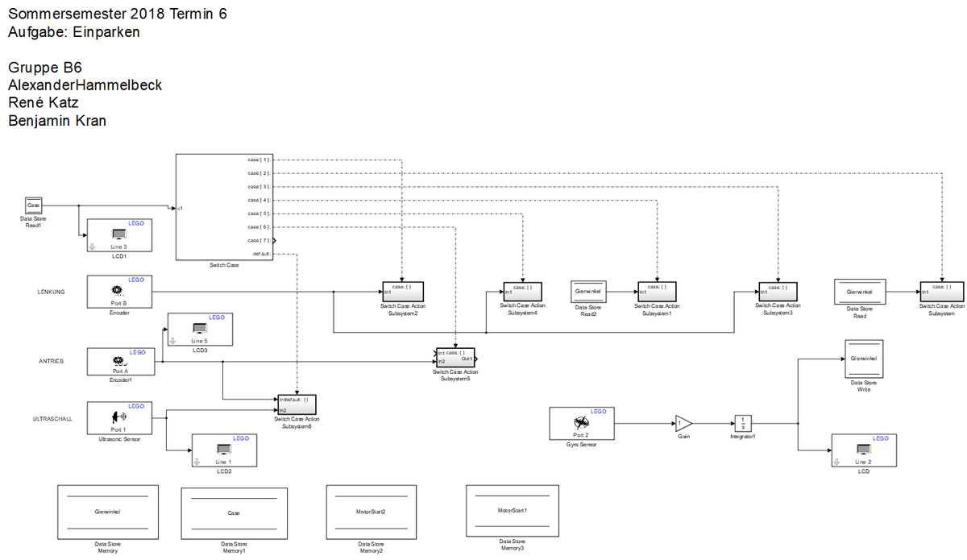967x560 pixels.
Task: Click the Integrator1 block
Action: click(x=742, y=423)
